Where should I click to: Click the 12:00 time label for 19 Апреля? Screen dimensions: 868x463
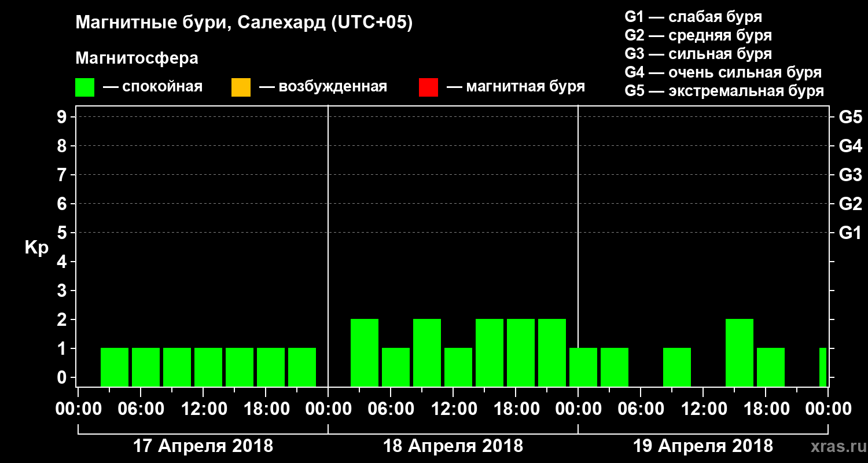(703, 409)
